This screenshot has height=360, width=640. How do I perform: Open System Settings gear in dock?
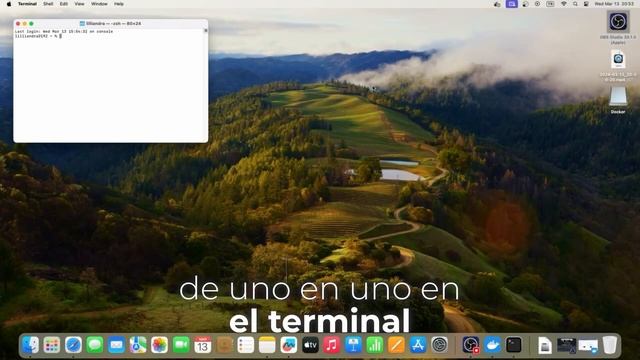[439, 345]
